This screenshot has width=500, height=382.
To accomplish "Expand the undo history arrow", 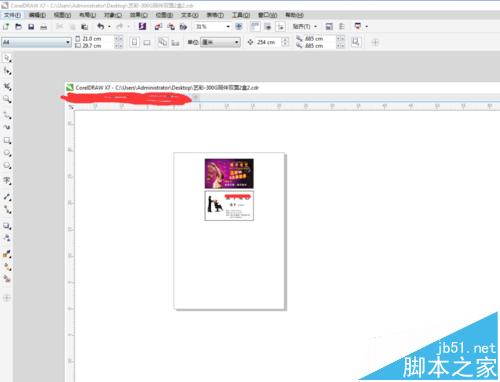I will [x=109, y=27].
